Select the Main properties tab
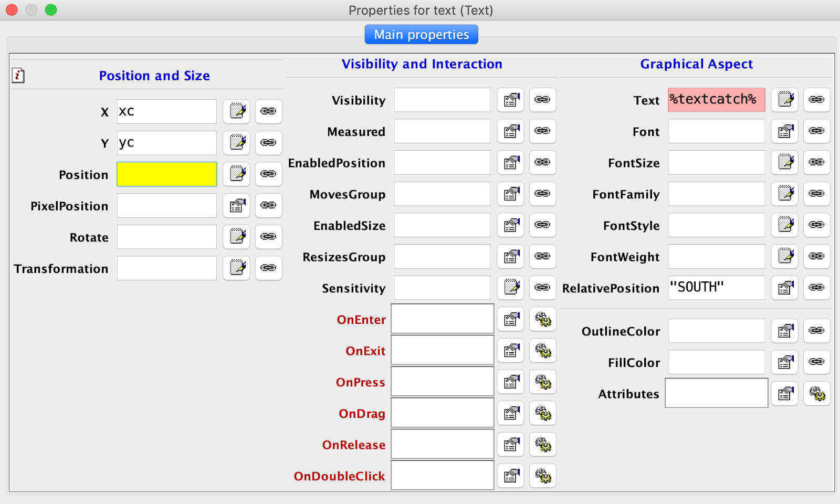 pyautogui.click(x=421, y=35)
